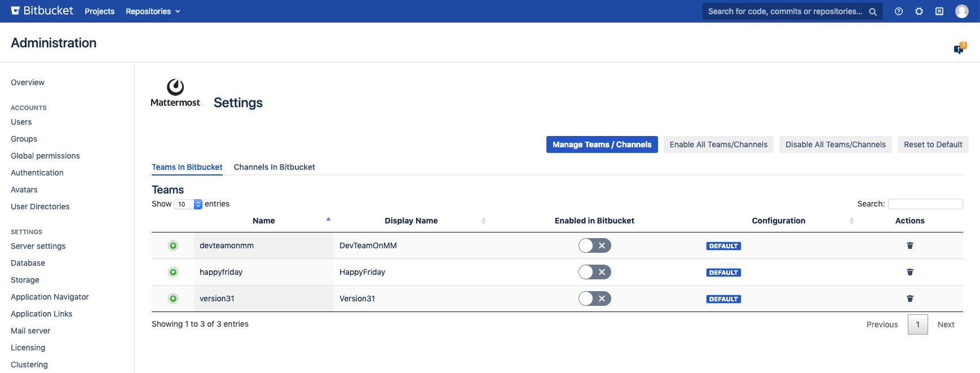Click trash icon for happyfriday team

tap(910, 272)
